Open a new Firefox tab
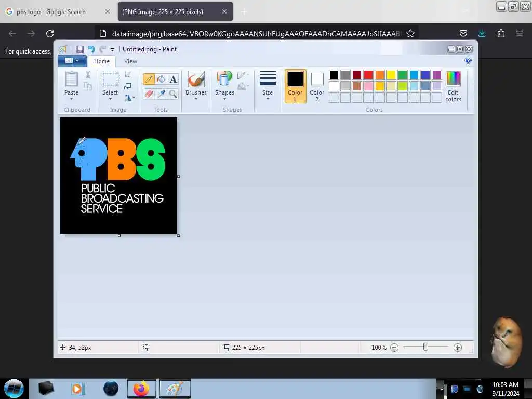This screenshot has height=399, width=532. click(x=244, y=12)
